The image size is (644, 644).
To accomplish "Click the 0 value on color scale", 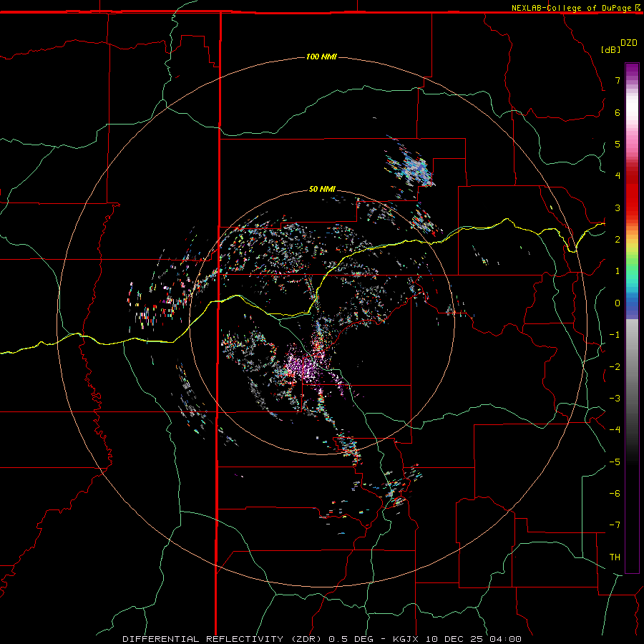I will tap(618, 303).
